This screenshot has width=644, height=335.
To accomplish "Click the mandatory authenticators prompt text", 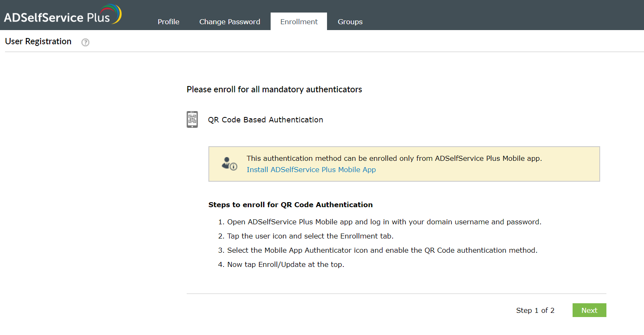I will click(x=274, y=89).
